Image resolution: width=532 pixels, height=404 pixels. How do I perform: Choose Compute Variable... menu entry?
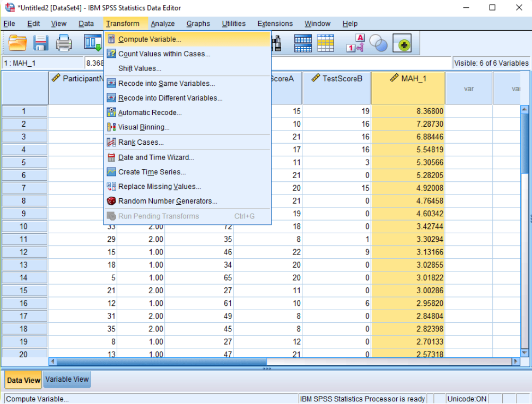click(x=187, y=39)
